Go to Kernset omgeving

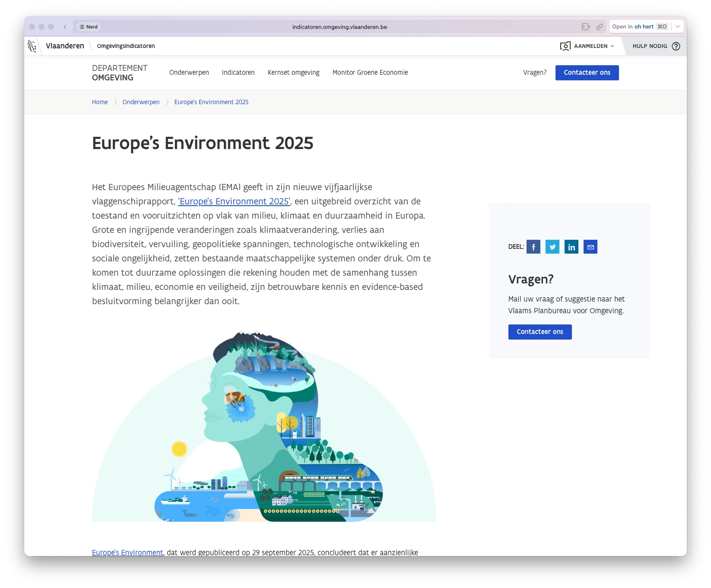point(293,73)
